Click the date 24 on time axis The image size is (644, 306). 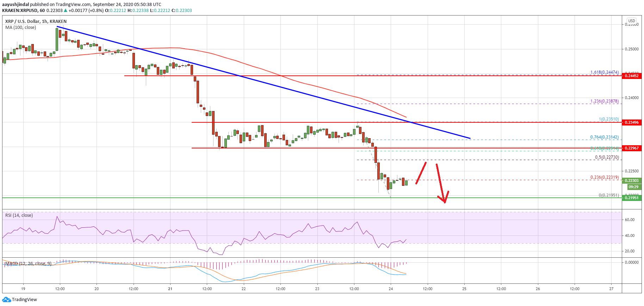[x=391, y=289]
